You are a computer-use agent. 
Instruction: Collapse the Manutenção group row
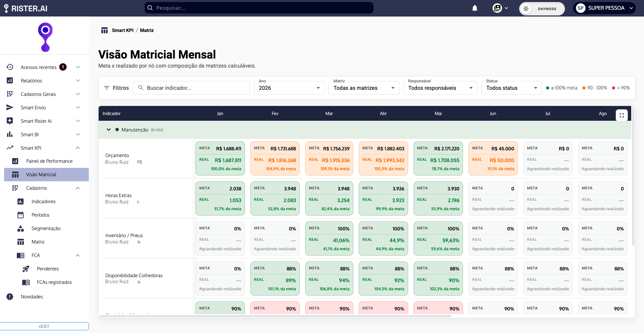point(109,129)
